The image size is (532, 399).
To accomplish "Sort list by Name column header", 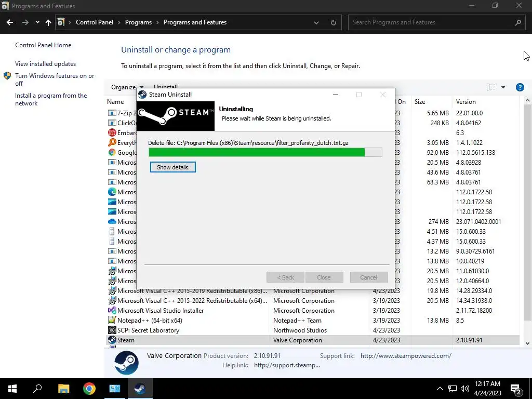I will [115, 102].
